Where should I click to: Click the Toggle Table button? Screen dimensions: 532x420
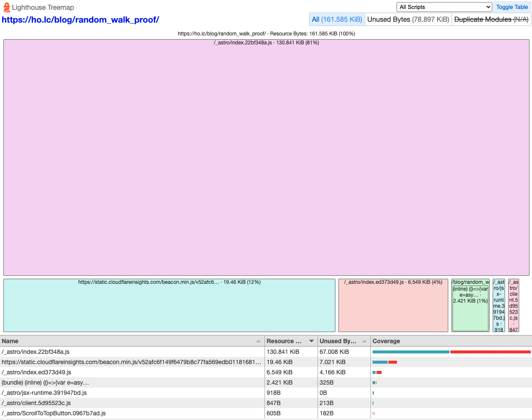coord(511,7)
